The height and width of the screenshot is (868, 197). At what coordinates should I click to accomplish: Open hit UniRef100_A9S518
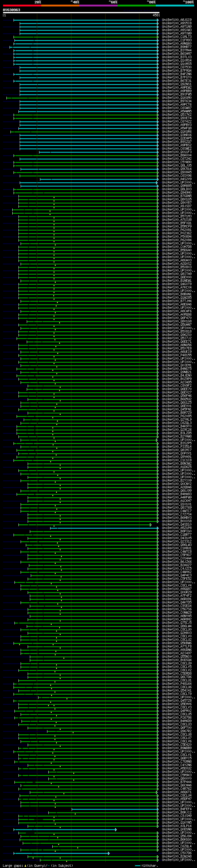tap(177, 23)
